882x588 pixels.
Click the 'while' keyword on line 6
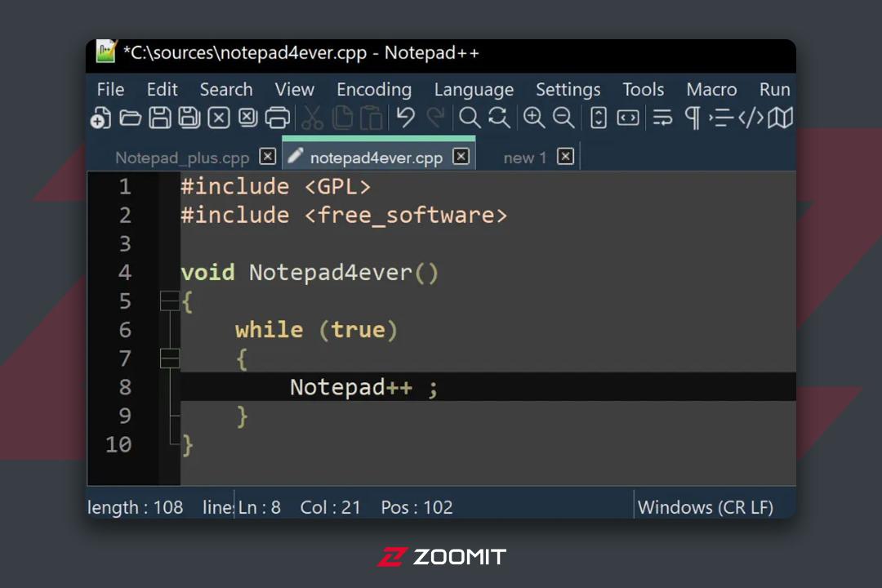pyautogui.click(x=269, y=330)
